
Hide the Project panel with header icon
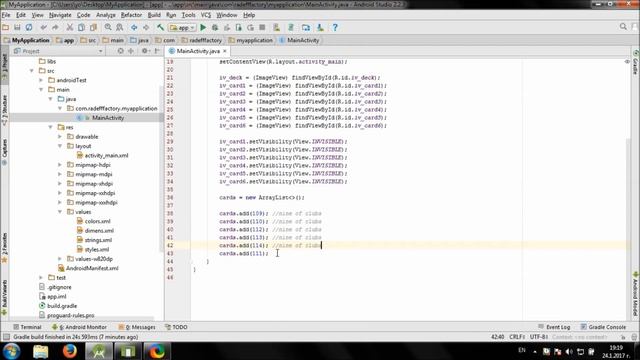point(157,51)
